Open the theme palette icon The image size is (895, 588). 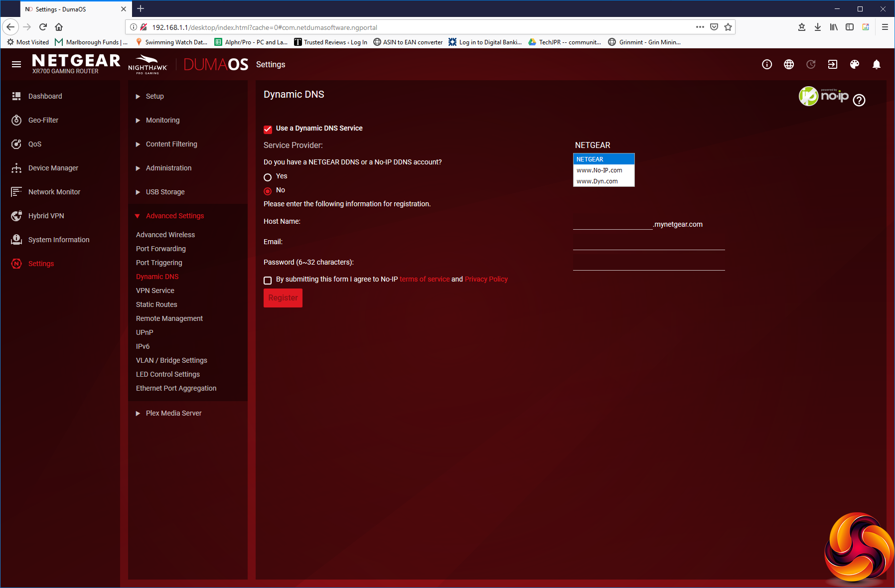tap(855, 64)
